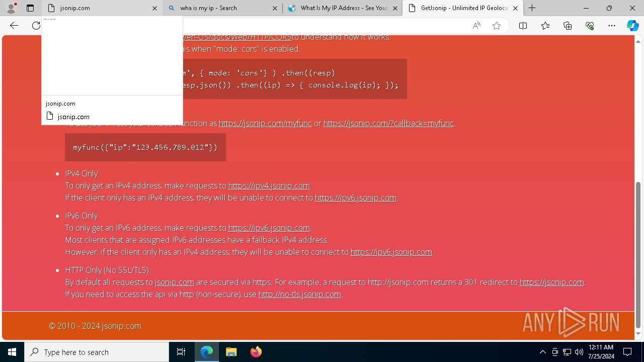This screenshot has height=362, width=644.
Task: Open ipv6.jsonip.com link ending the IPv6 Only section
Action: tap(391, 252)
